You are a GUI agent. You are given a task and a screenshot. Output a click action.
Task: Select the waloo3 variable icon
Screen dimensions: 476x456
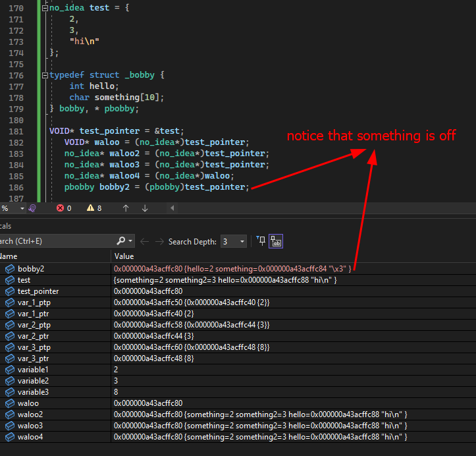click(10, 426)
